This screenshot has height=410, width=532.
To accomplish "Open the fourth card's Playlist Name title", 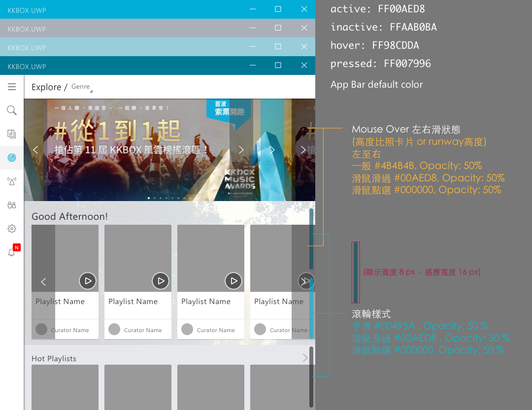I will 279,302.
